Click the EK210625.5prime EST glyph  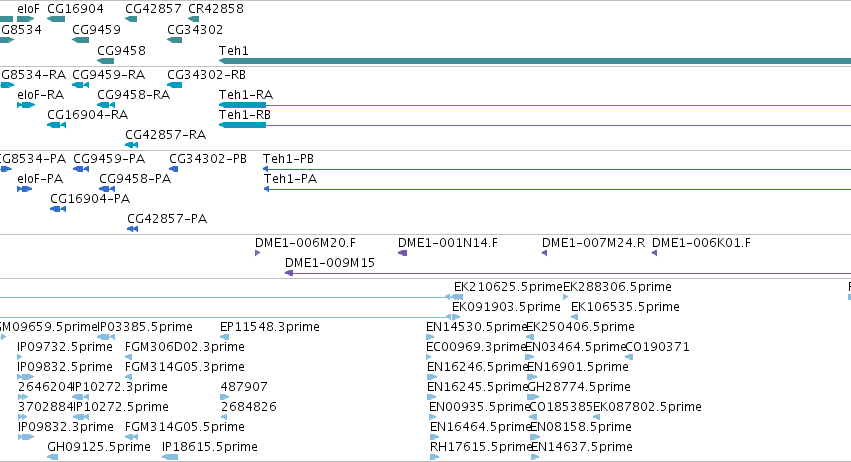(x=458, y=297)
